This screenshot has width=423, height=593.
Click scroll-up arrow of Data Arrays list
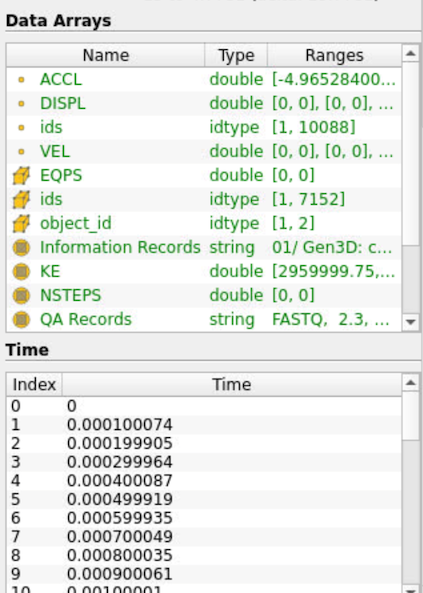[x=411, y=53]
